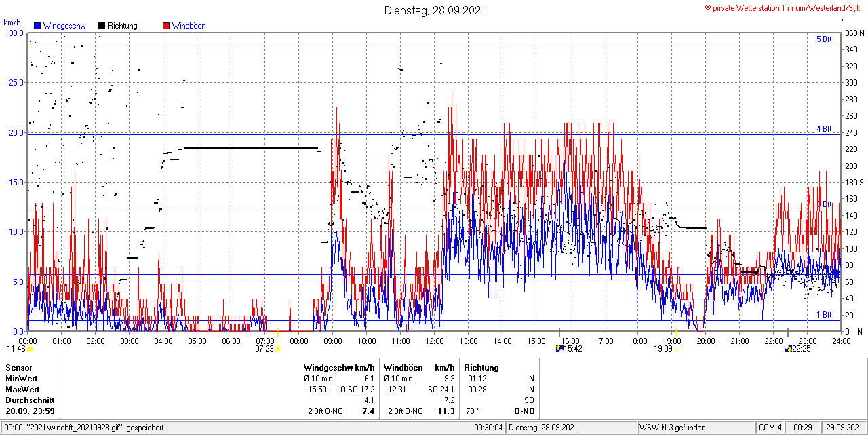The image size is (868, 435).
Task: Click the 180 S direction axis label
Action: [x=854, y=183]
